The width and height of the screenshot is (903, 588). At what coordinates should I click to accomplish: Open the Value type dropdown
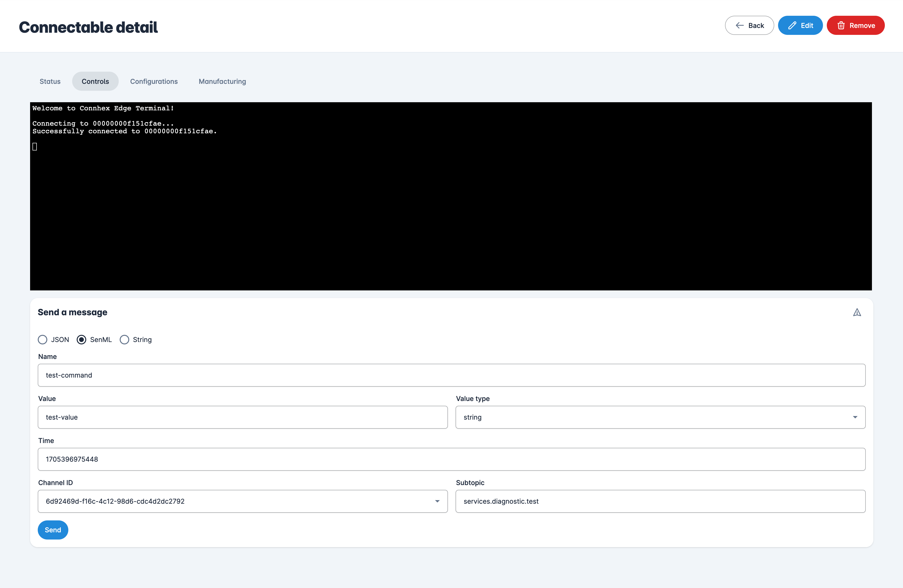pyautogui.click(x=855, y=417)
